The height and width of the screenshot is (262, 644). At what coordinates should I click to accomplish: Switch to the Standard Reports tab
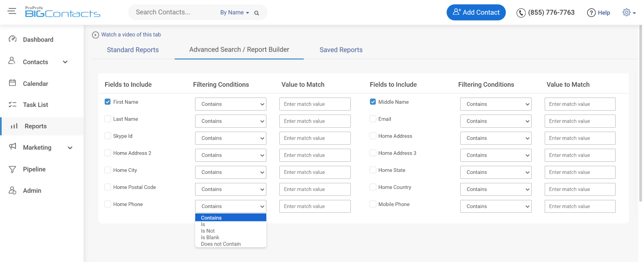point(133,50)
